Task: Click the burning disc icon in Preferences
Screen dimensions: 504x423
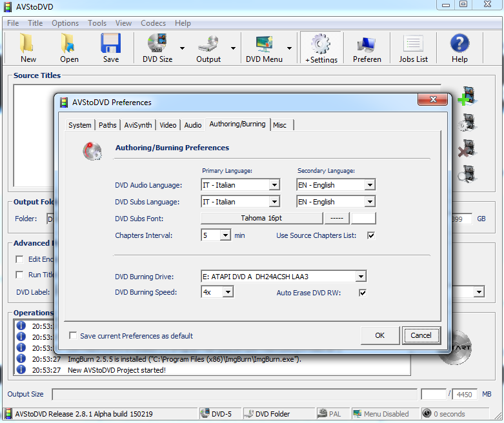Action: [92, 151]
